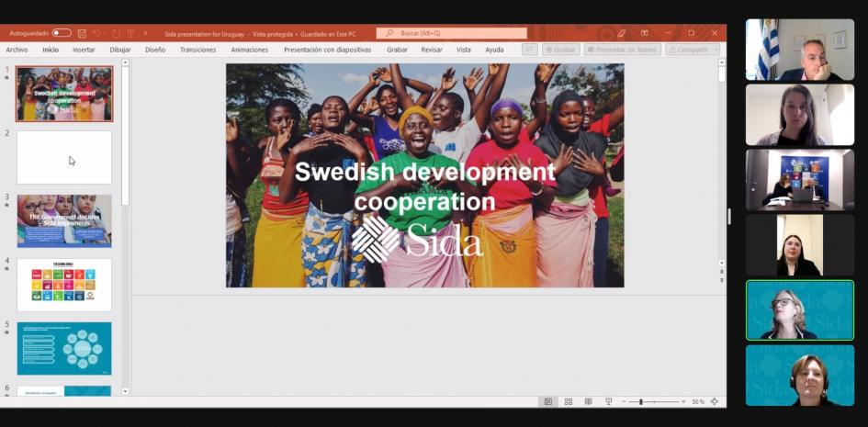The height and width of the screenshot is (427, 868).
Task: Click the next slide double-arrow button
Action: coord(721,280)
